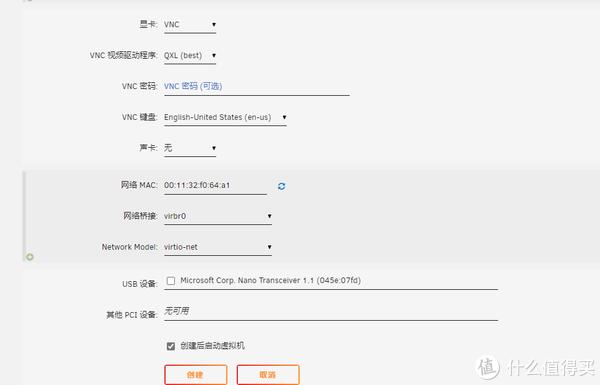This screenshot has width=600, height=385.
Task: Click the 网络桥接 label
Action: point(140,216)
